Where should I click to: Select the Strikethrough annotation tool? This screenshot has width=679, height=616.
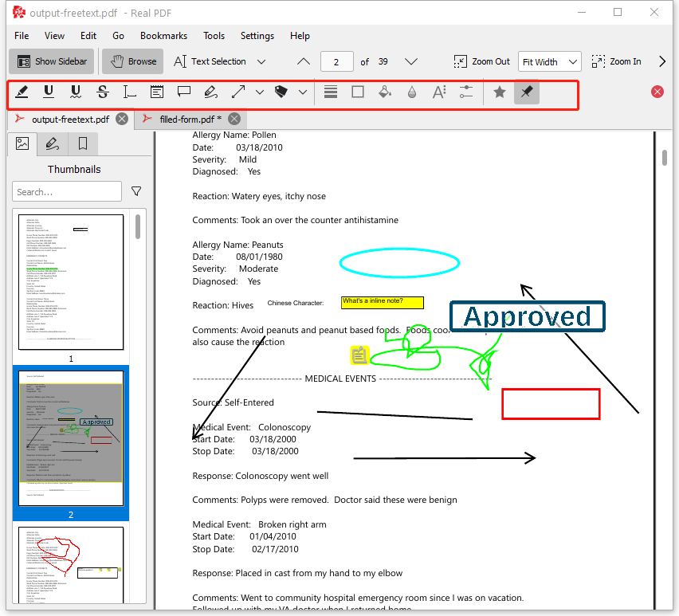pyautogui.click(x=103, y=92)
